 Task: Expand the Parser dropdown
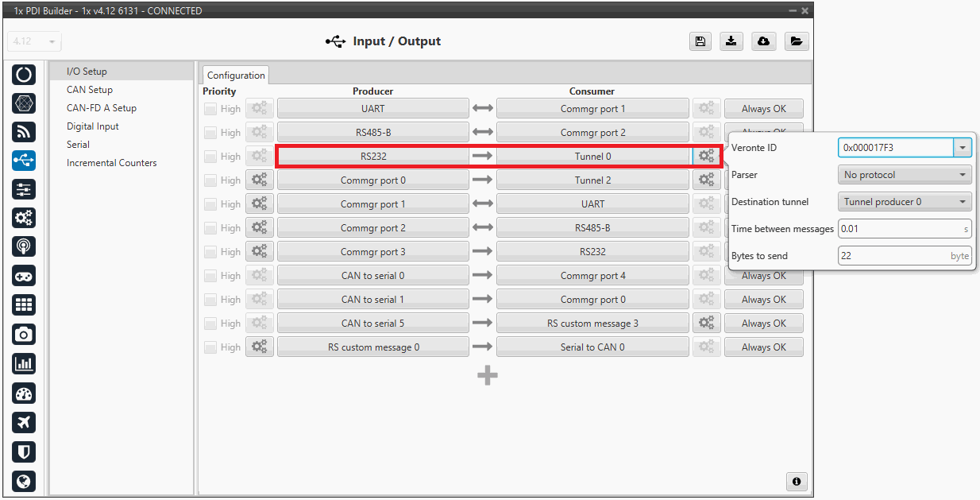[x=905, y=175]
